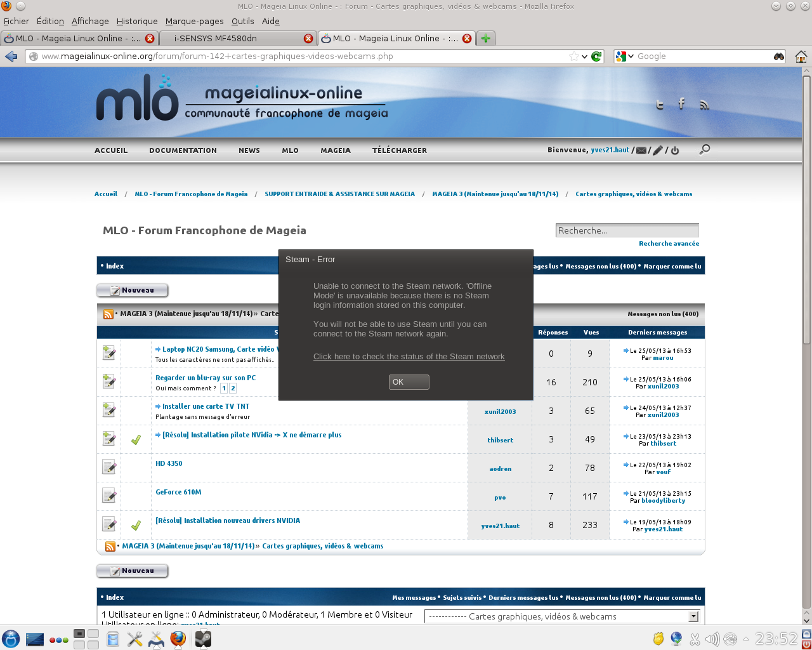This screenshot has width=812, height=650.
Task: Go to page 2 of blu-ray topic
Action: (233, 388)
